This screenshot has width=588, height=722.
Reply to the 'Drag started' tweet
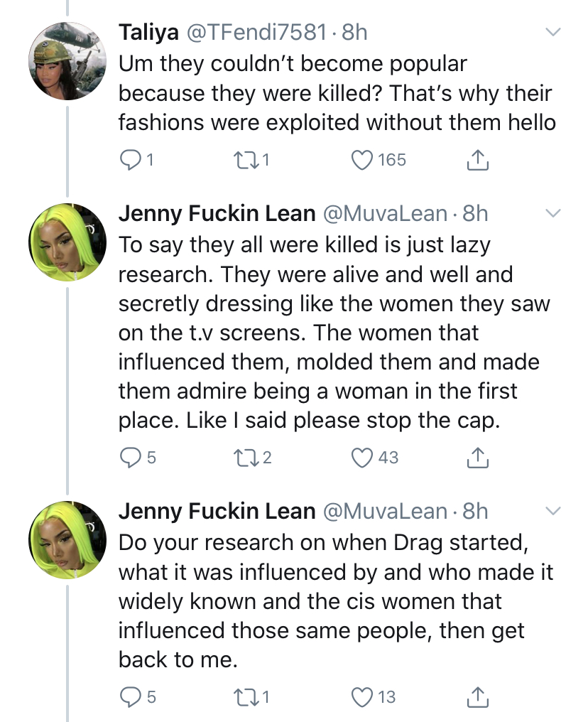130,697
